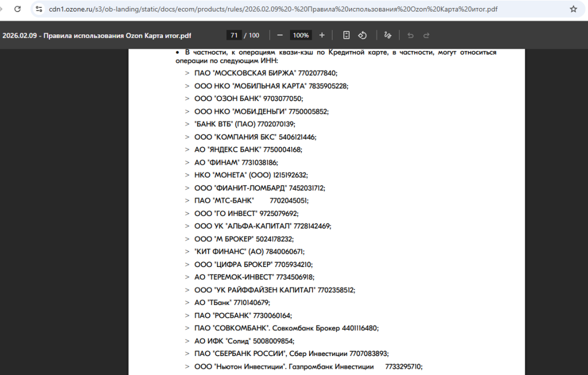The image size is (588, 375).
Task: Reload the page with the refresh icon
Action: (x=18, y=9)
